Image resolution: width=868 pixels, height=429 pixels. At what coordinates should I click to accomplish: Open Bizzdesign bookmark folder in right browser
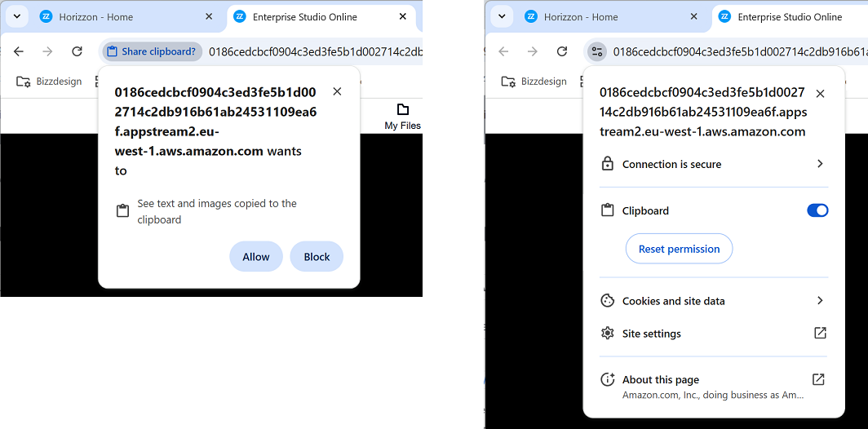(x=534, y=82)
